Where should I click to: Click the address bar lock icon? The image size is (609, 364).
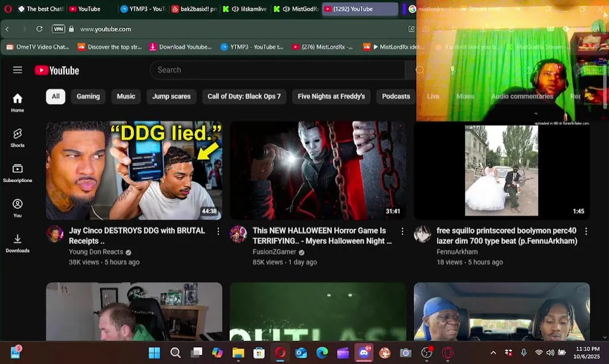(72, 29)
